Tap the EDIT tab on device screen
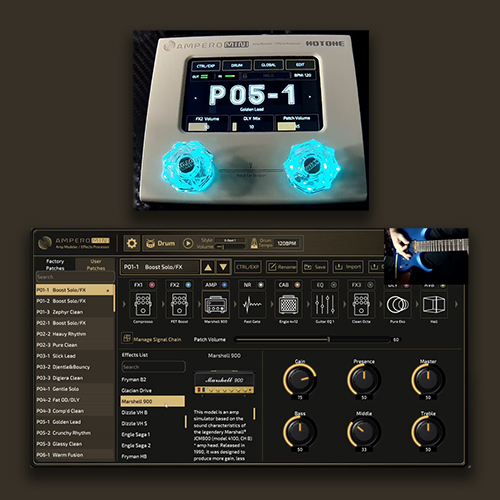The image size is (500, 500). (300, 64)
